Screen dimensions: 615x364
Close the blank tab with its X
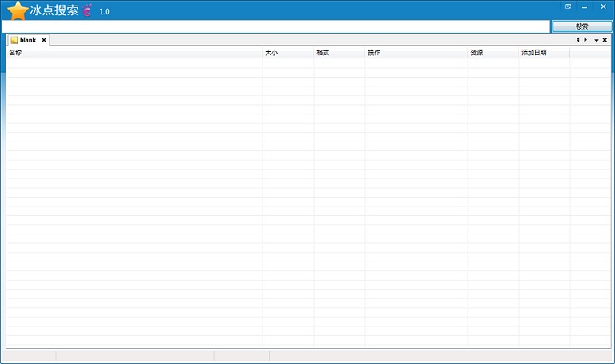point(44,40)
